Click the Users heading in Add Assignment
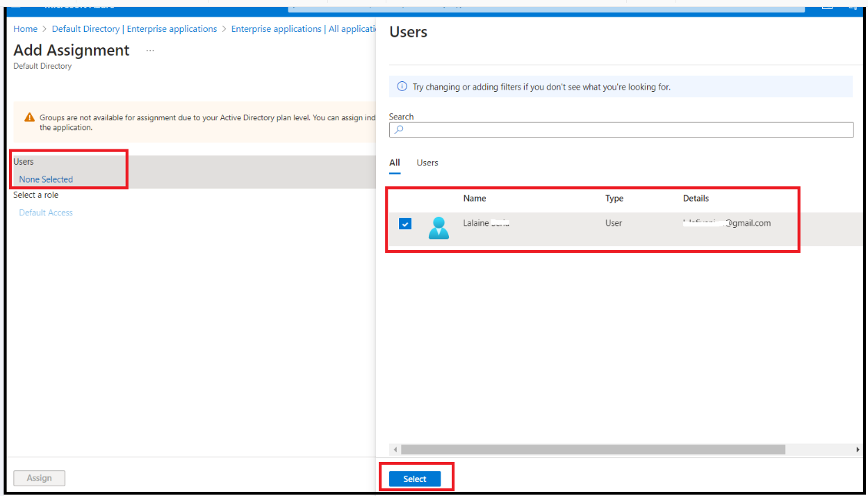The height and width of the screenshot is (496, 868). tap(24, 161)
